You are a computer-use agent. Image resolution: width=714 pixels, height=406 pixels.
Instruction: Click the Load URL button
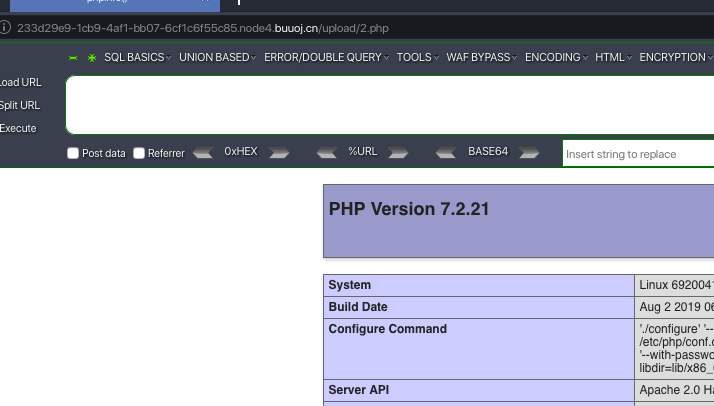point(20,82)
